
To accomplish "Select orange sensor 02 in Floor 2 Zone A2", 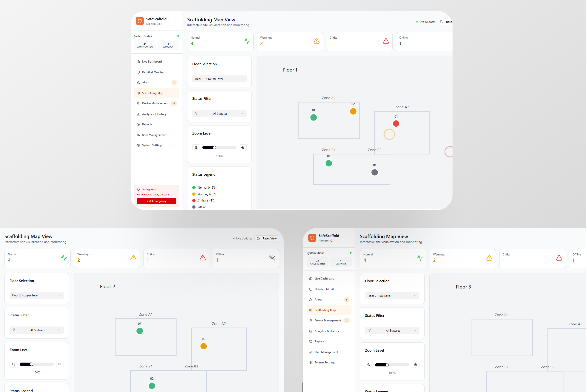I will (x=204, y=346).
